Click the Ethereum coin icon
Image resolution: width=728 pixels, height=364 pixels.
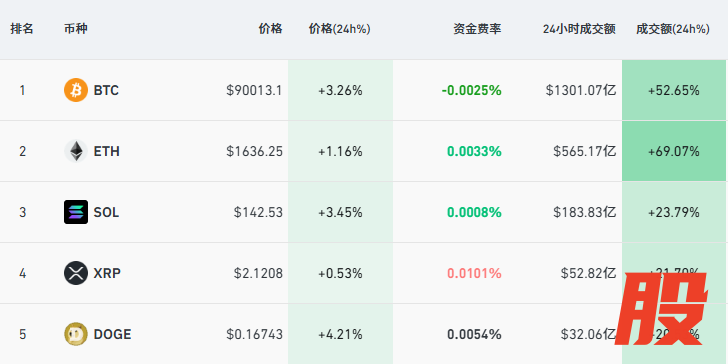tap(76, 151)
